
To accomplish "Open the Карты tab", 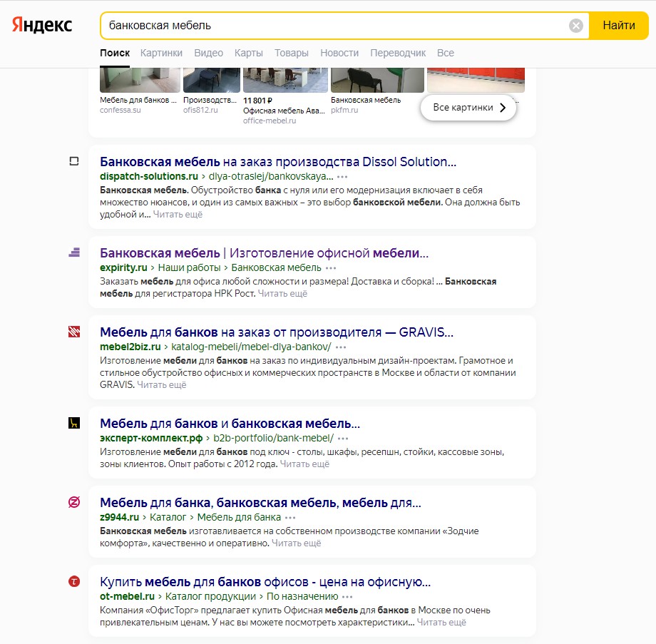I will coord(248,53).
